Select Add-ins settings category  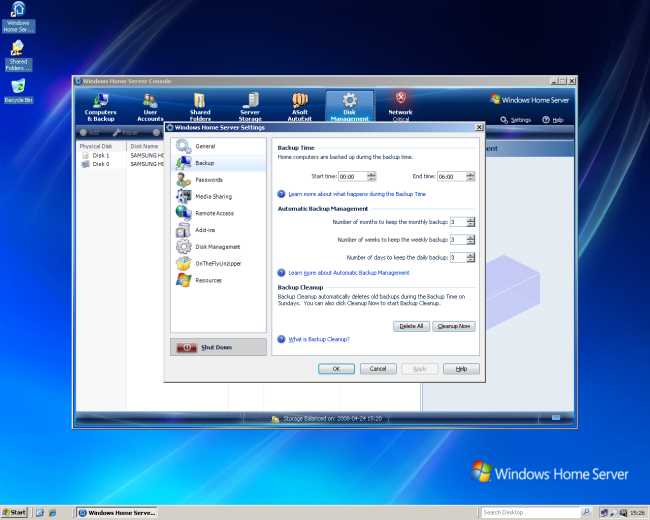pos(218,230)
